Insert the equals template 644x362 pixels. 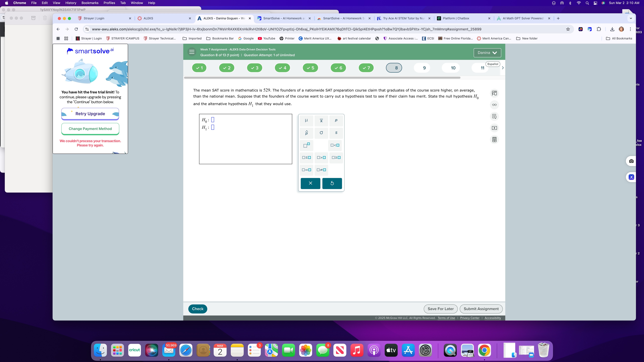306,170
